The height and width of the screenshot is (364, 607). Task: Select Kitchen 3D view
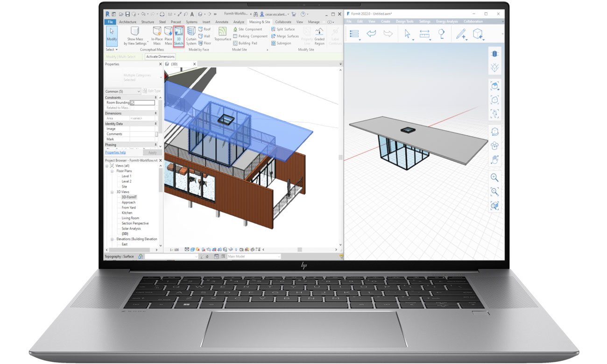pyautogui.click(x=127, y=213)
